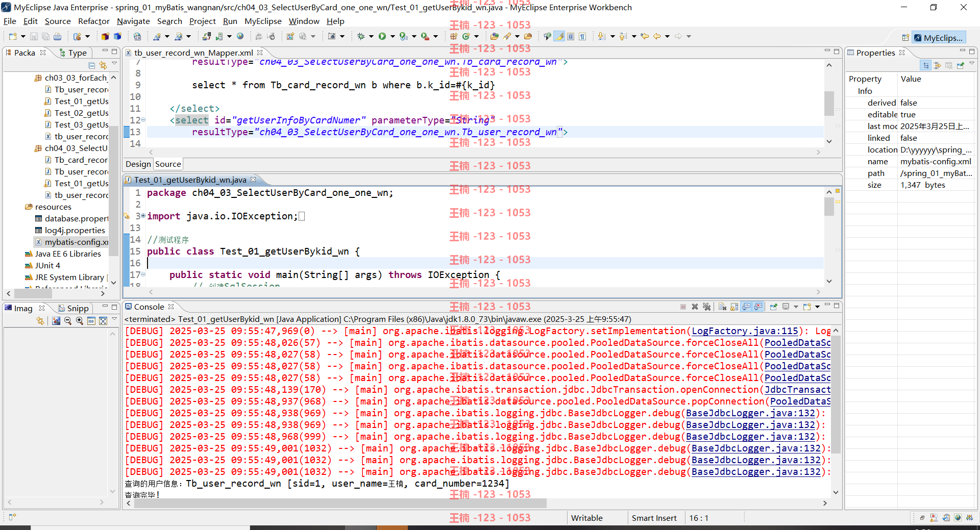This screenshot has height=530, width=980.
Task: Click the Save toolbar icon
Action: [34, 37]
